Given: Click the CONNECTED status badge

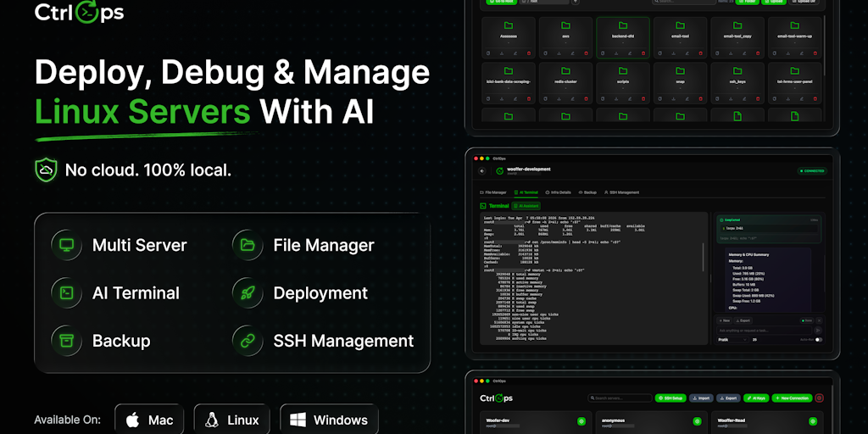Looking at the screenshot, I should pos(812,171).
